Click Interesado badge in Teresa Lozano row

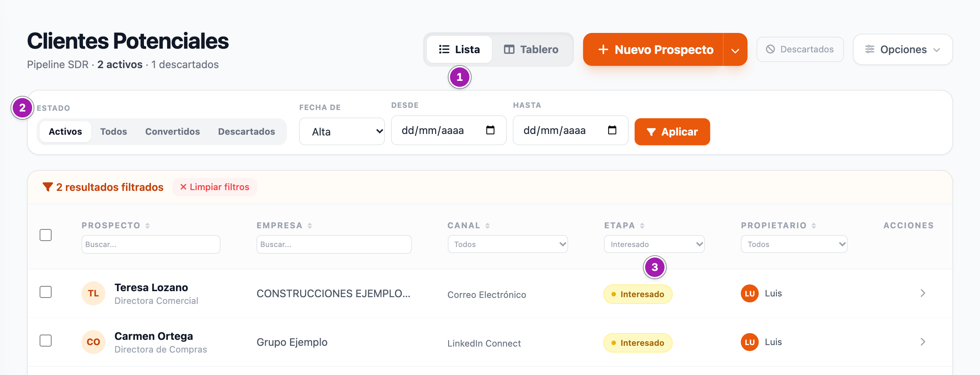pyautogui.click(x=638, y=294)
